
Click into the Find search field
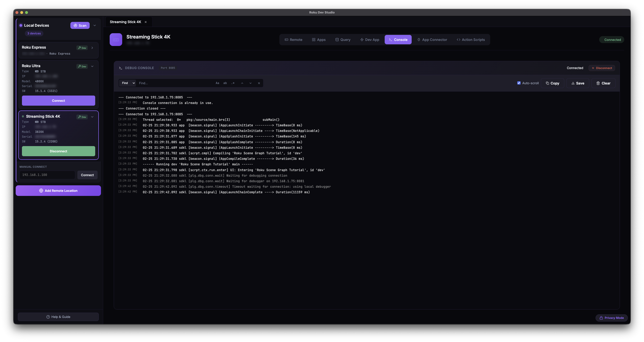[175, 83]
